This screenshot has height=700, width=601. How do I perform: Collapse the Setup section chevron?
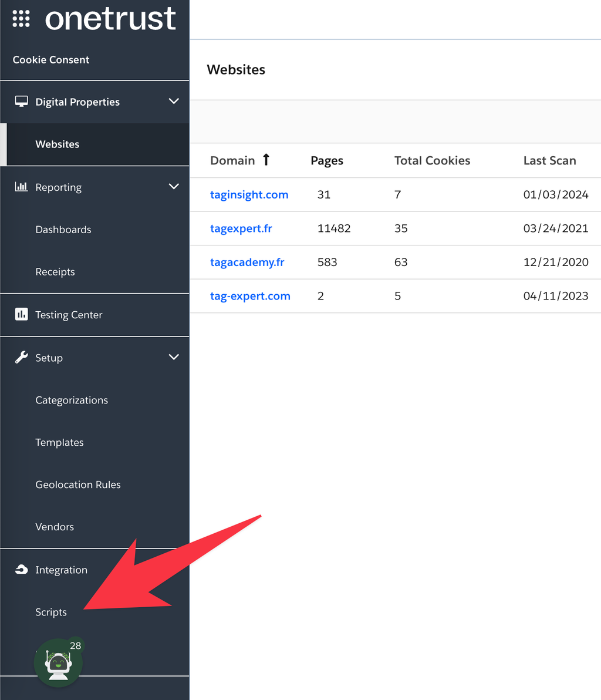[x=174, y=356]
